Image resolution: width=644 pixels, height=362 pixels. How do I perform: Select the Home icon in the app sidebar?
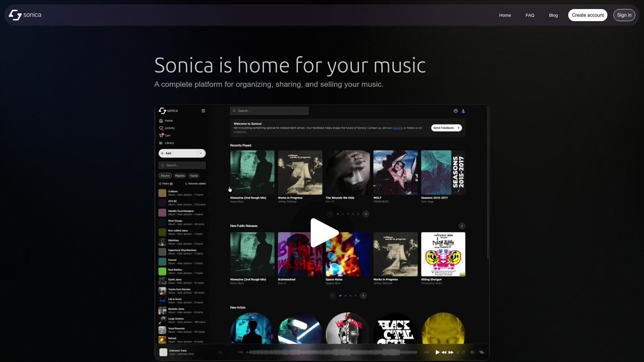coord(161,121)
